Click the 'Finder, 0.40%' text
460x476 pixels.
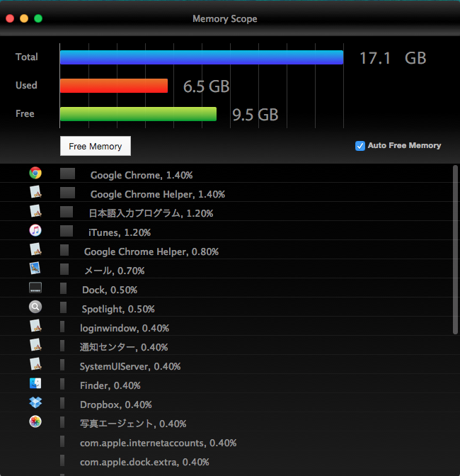point(110,385)
